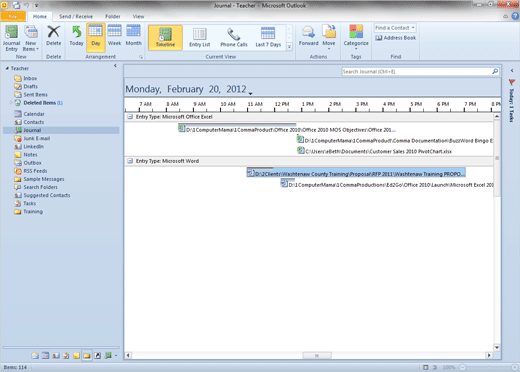Expand the Deleted Items folder

[x=11, y=103]
